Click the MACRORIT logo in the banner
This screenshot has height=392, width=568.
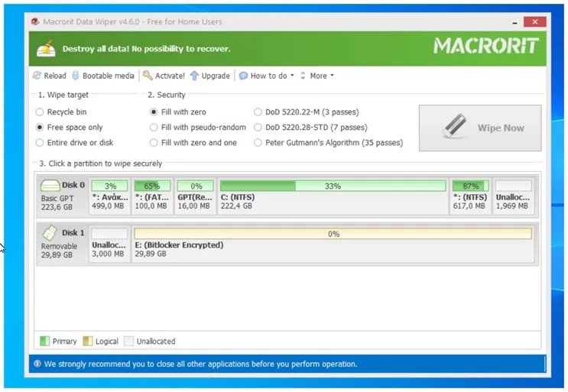tap(485, 46)
